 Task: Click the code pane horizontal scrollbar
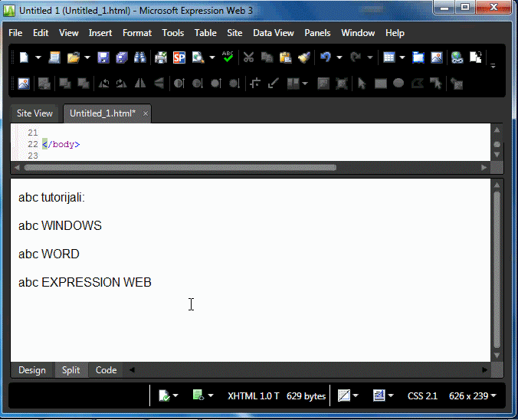click(180, 167)
